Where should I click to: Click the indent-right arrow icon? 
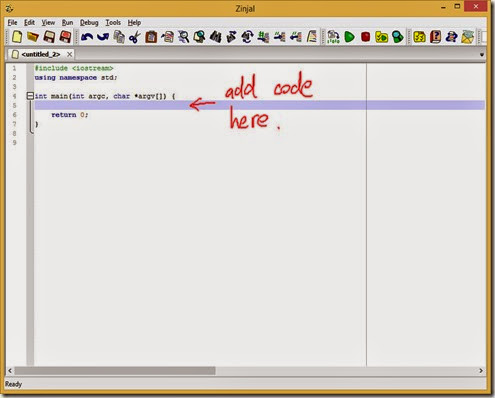pos(279,37)
